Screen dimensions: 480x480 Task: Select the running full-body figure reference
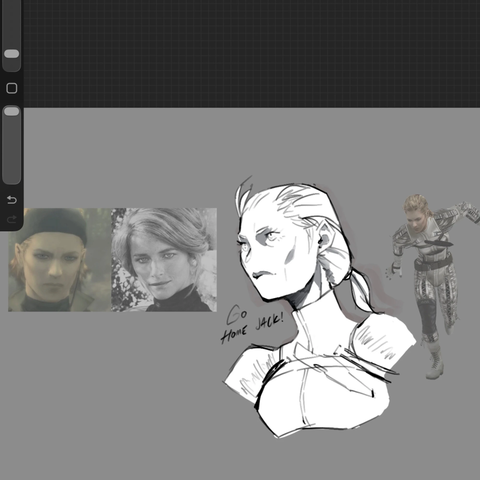click(433, 287)
